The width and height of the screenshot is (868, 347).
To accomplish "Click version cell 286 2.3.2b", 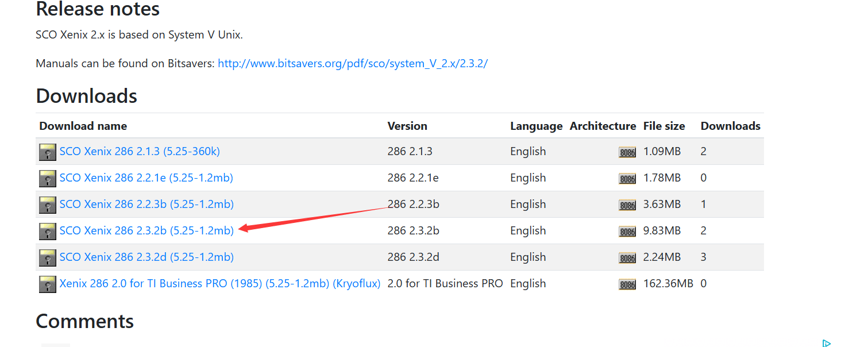I will click(x=414, y=231).
